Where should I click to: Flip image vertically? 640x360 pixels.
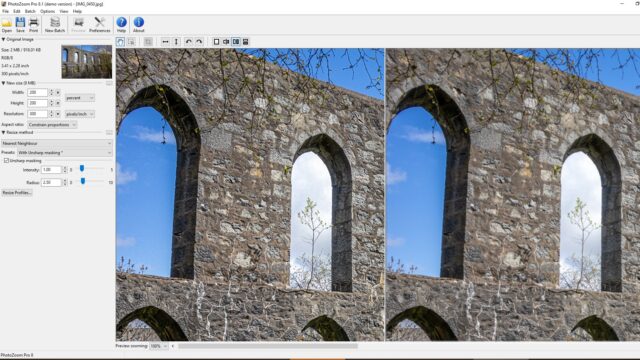tap(176, 42)
